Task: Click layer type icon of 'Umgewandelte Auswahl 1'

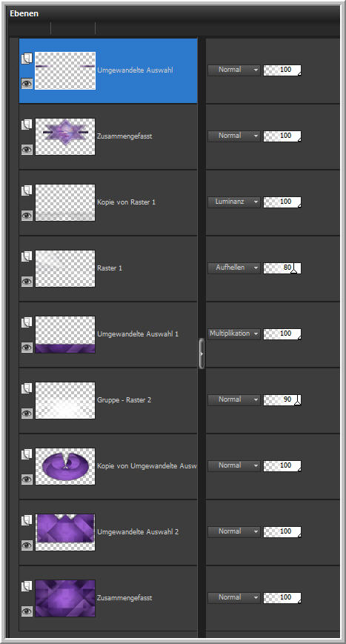Action: 27,322
